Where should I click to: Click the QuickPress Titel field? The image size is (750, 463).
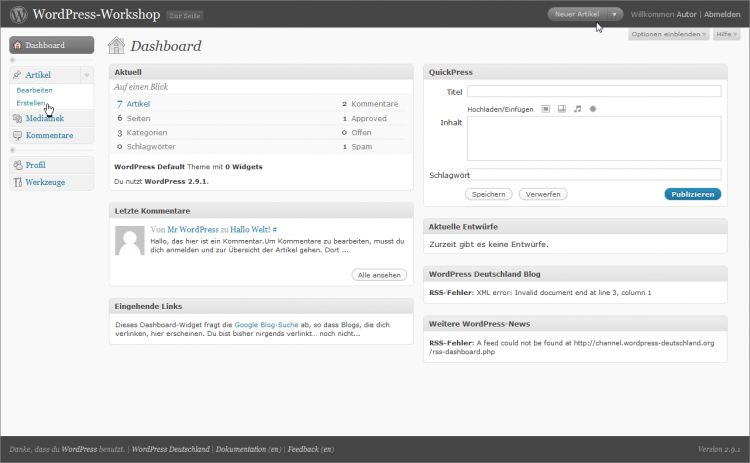point(594,91)
